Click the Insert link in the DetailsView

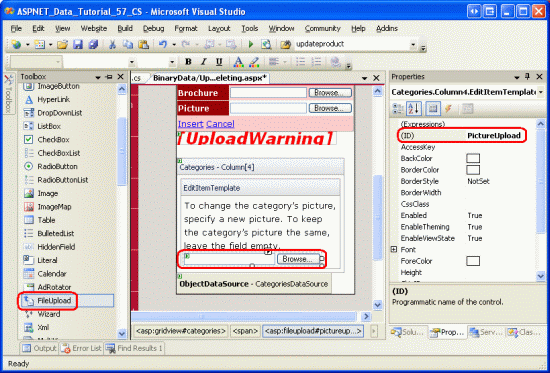point(190,124)
